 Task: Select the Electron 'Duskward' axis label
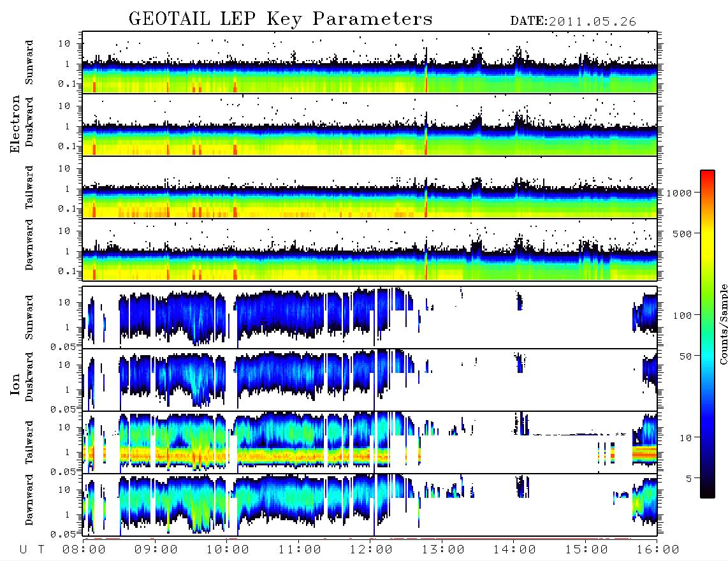point(29,122)
